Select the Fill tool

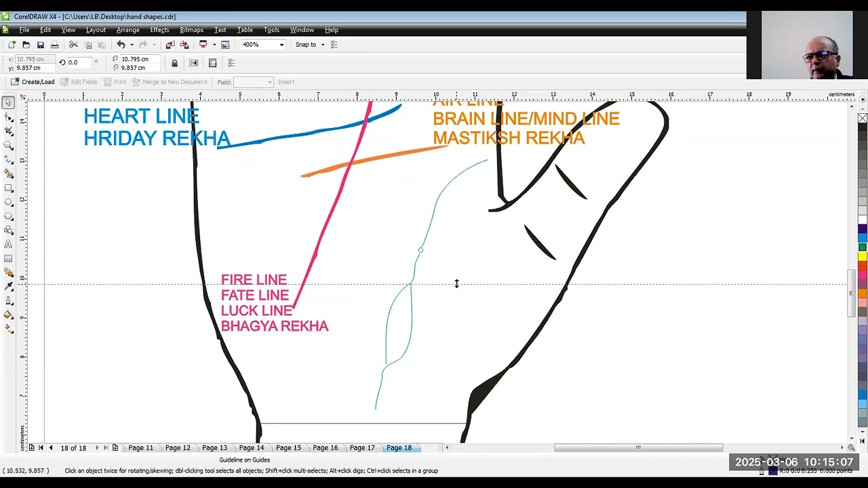click(x=8, y=315)
